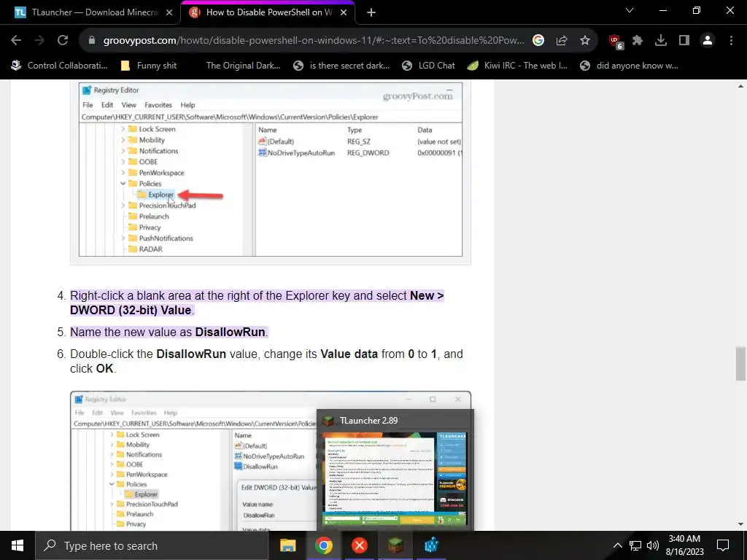747x560 pixels.
Task: Click scrollbar down arrow
Action: [x=740, y=524]
